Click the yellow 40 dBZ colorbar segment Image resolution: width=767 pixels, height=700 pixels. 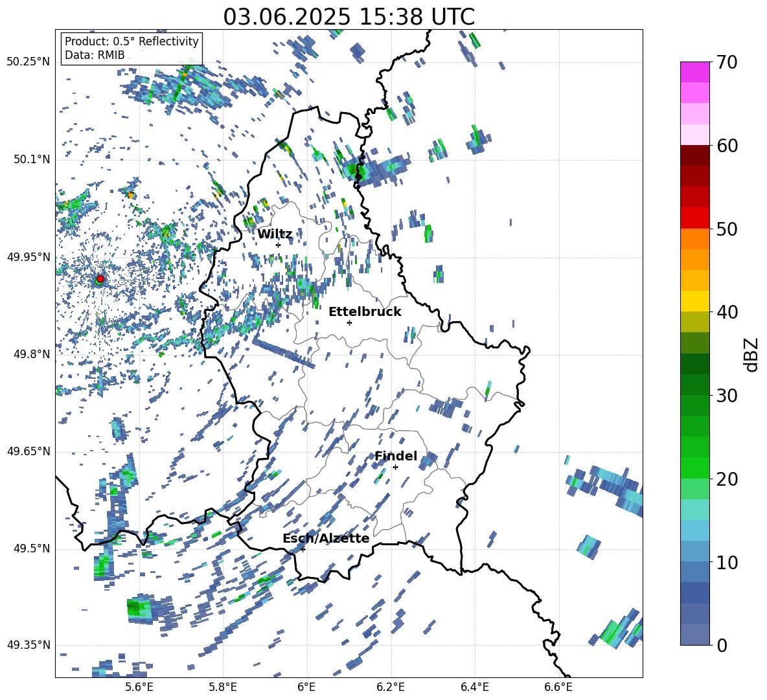(x=695, y=301)
